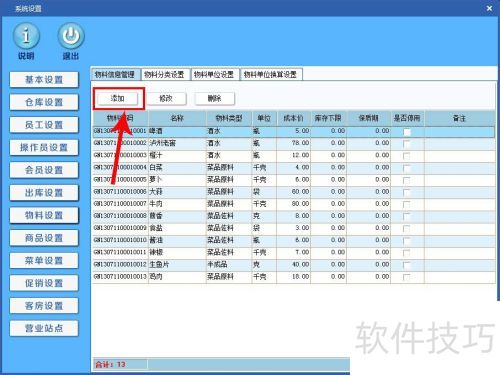Click the 删除 button
Screen dimensions: 500x375
coord(215,98)
